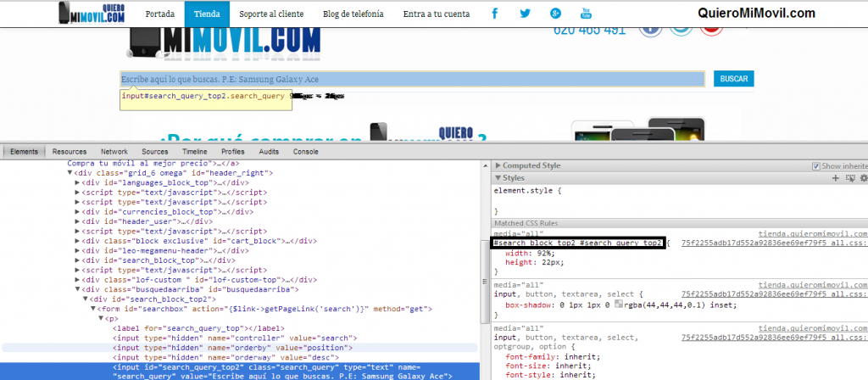Open the stylesheet link beside the box-shadow rule
Image resolution: width=868 pixels, height=380 pixels.
(775, 294)
